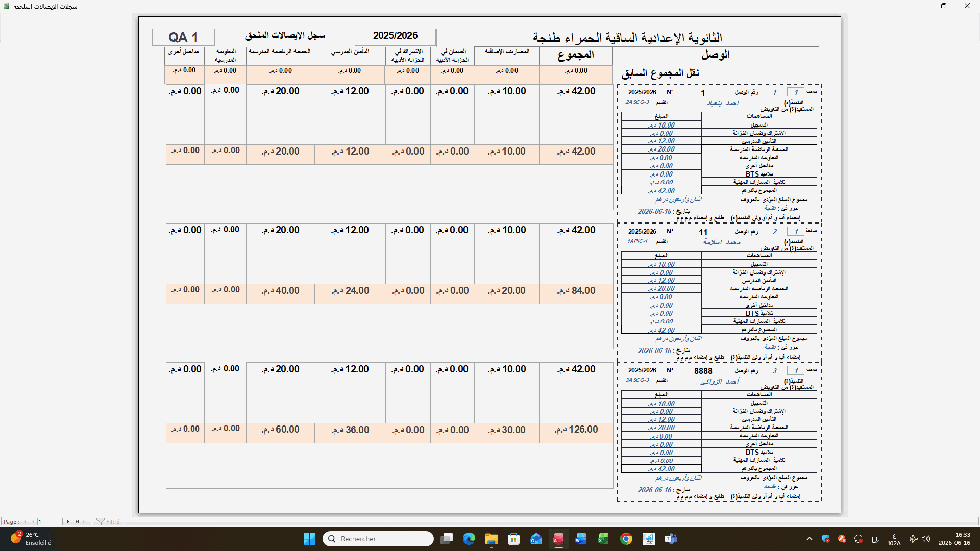This screenshot has width=980, height=551.
Task: Click the school name 'الثانوية الإعدادية الساقية الحمراء طنجة'
Action: tap(627, 38)
